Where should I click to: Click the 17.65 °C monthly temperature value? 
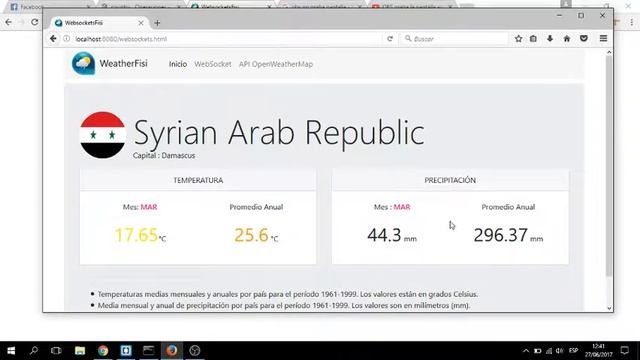tap(140, 235)
